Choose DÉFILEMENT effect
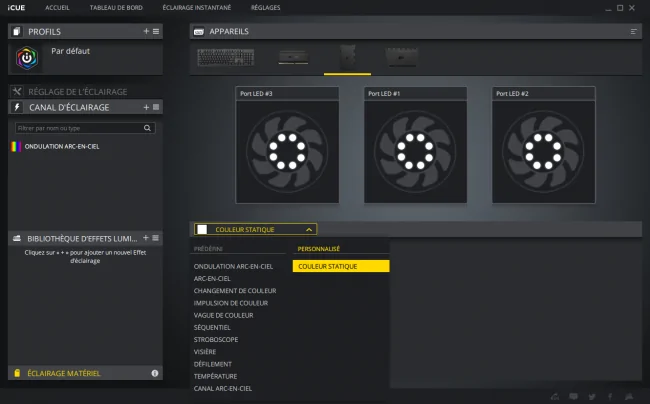 pyautogui.click(x=213, y=364)
